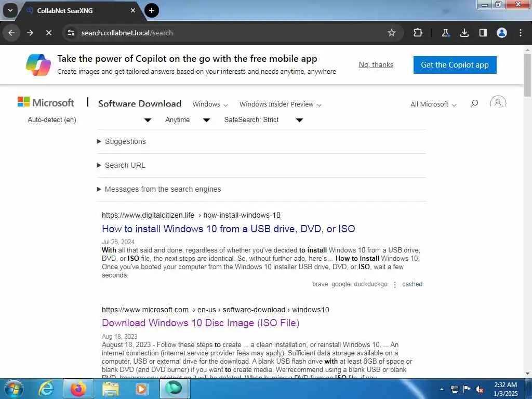Screen dimensions: 532x399
Task: Show hidden system tray icons
Action: tap(442, 389)
